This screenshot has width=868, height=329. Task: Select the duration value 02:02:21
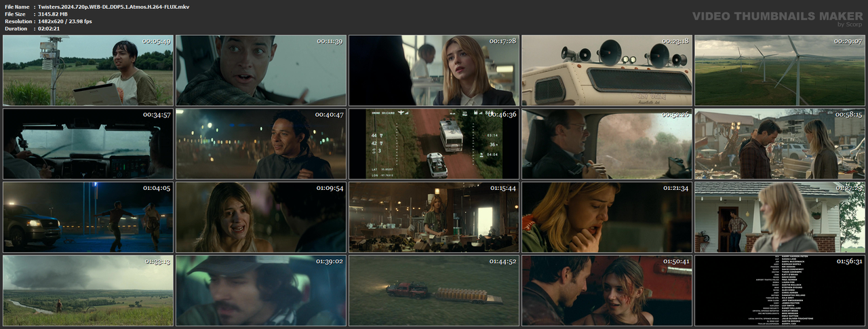click(x=50, y=28)
